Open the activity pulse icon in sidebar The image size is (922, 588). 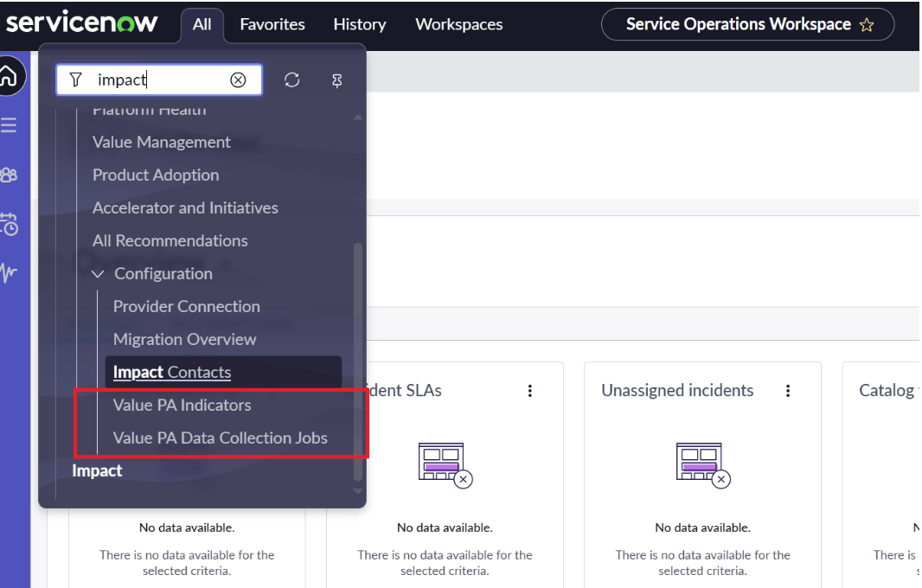click(9, 273)
